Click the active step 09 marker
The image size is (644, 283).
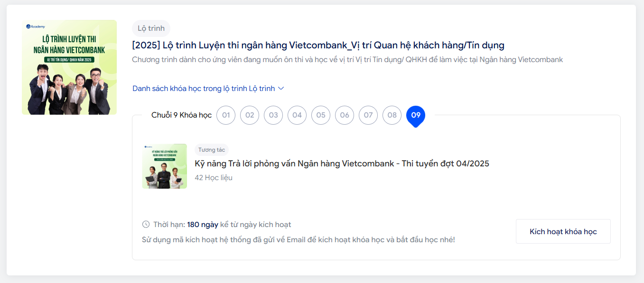click(416, 115)
